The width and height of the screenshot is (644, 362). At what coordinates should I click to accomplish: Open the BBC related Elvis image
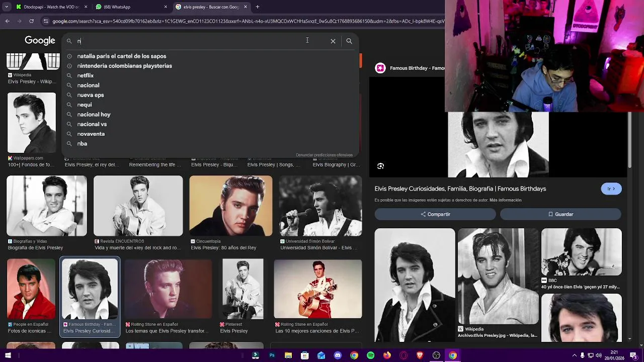coord(582,252)
